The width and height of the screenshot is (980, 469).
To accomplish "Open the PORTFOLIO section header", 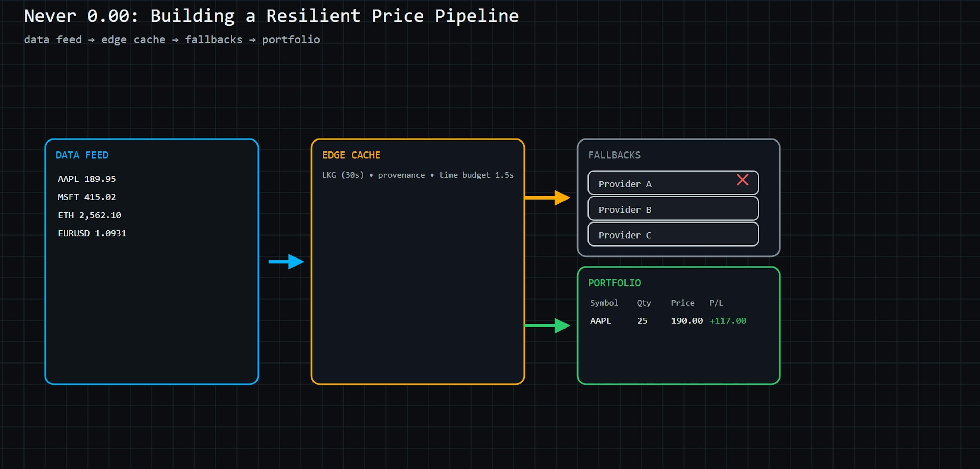I will (x=614, y=283).
